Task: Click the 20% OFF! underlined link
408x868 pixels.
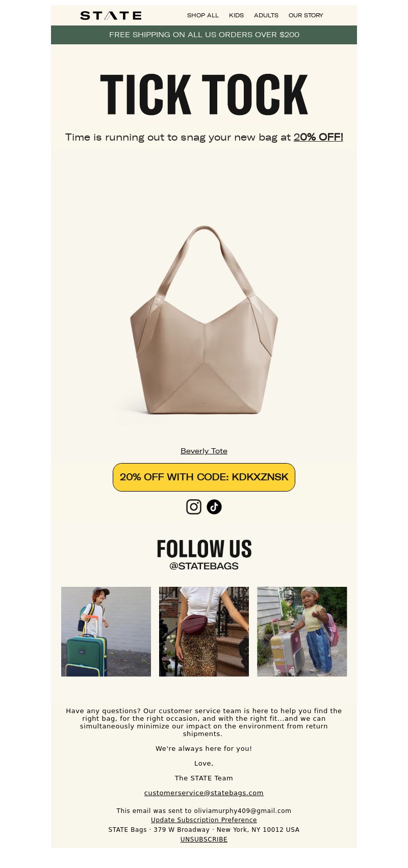Action: 318,137
